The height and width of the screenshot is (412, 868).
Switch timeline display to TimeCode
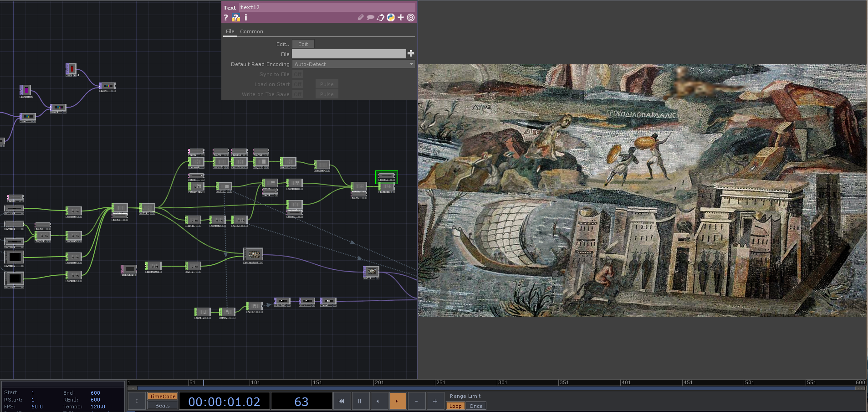pyautogui.click(x=162, y=397)
